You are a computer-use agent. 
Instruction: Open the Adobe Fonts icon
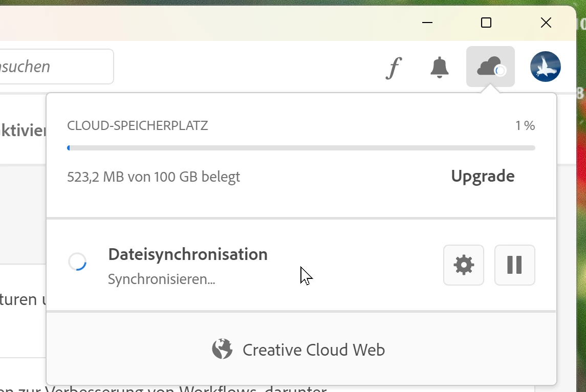pos(394,68)
